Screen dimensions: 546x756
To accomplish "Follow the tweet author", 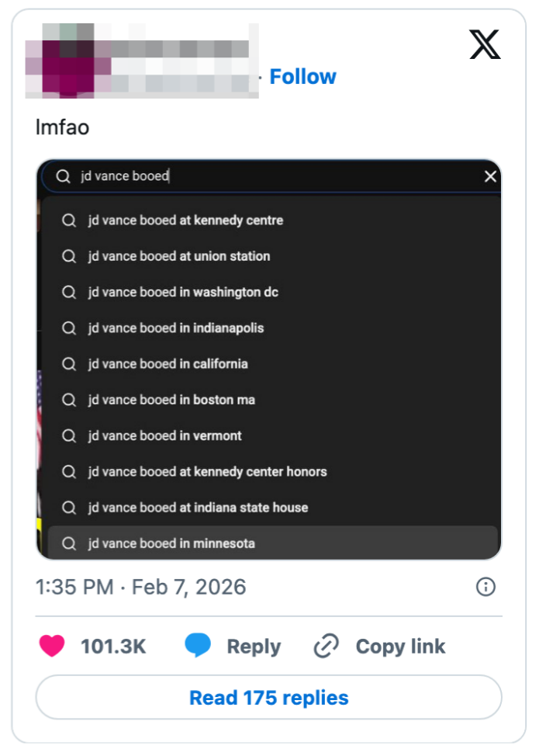I will pyautogui.click(x=302, y=77).
